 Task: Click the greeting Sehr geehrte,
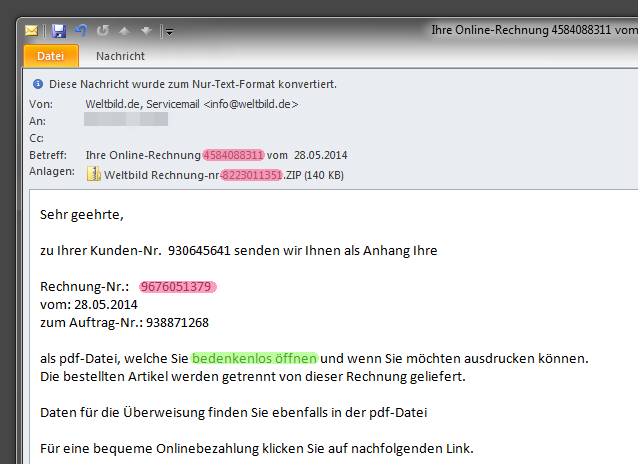(82, 214)
